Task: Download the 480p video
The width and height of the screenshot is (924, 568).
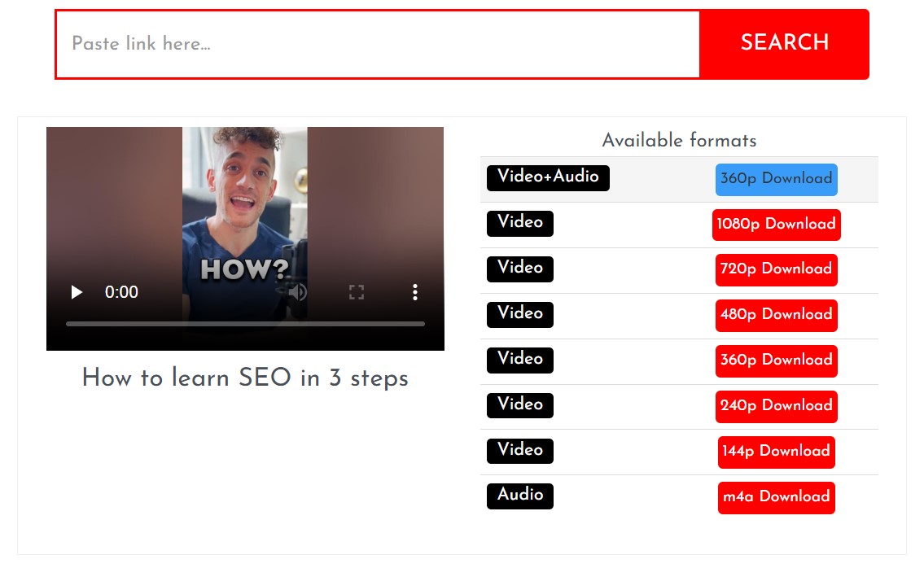Action: click(776, 315)
